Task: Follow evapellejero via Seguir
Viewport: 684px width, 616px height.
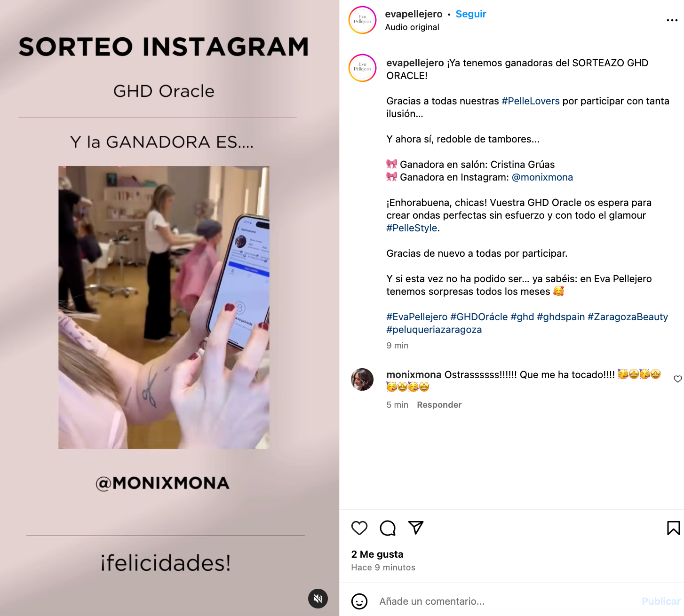Action: click(471, 14)
